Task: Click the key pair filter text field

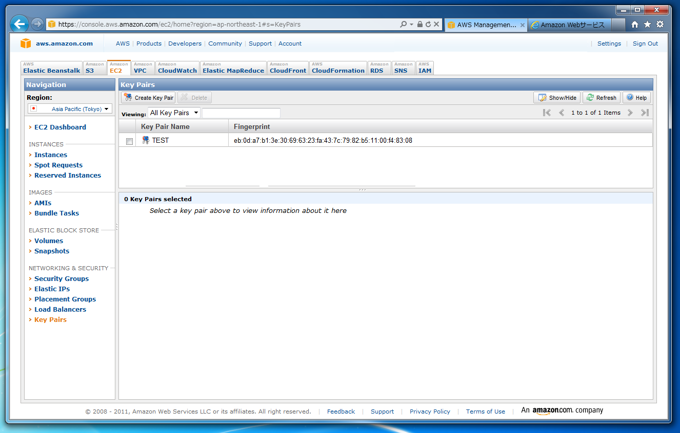Action: 241,113
